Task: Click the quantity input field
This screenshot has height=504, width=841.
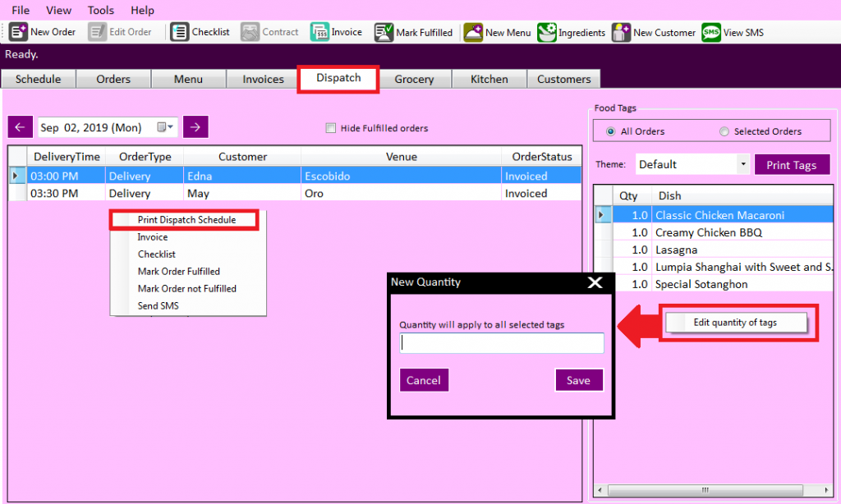Action: 501,342
